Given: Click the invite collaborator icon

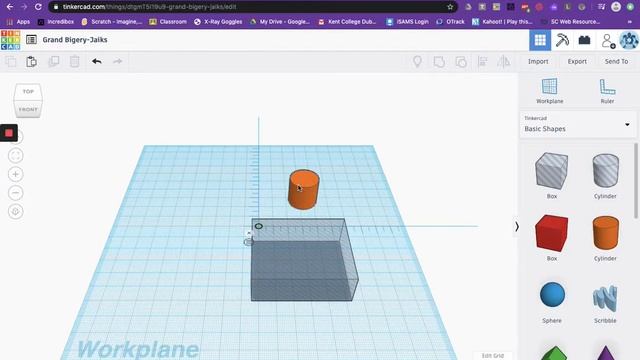Looking at the screenshot, I should click(608, 40).
